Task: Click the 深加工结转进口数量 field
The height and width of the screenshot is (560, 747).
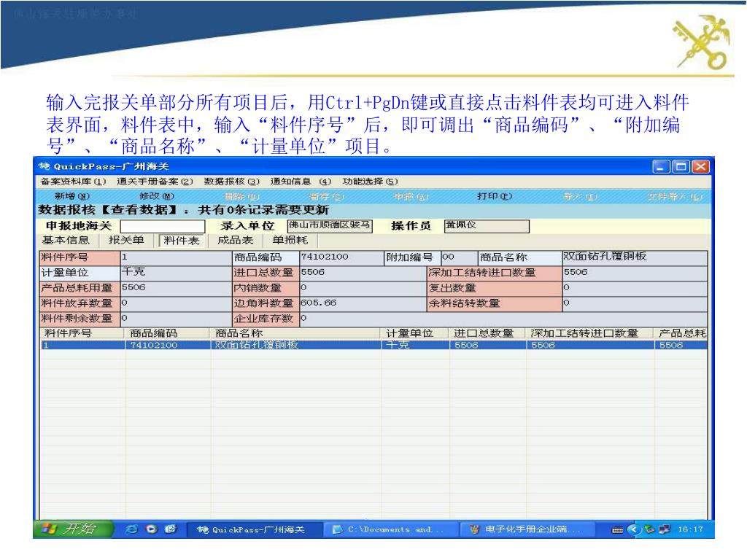Action: 634,273
